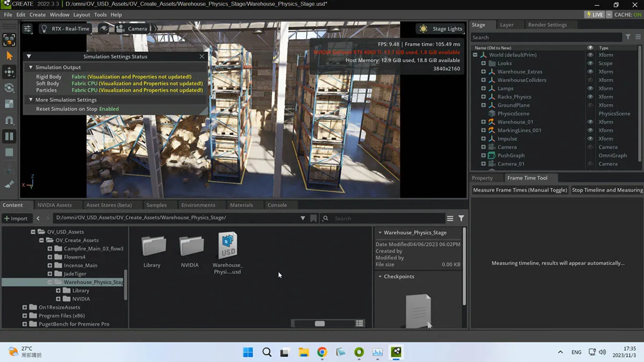Image resolution: width=644 pixels, height=362 pixels.
Task: Click the Stage panel search field
Action: pyautogui.click(x=546, y=38)
